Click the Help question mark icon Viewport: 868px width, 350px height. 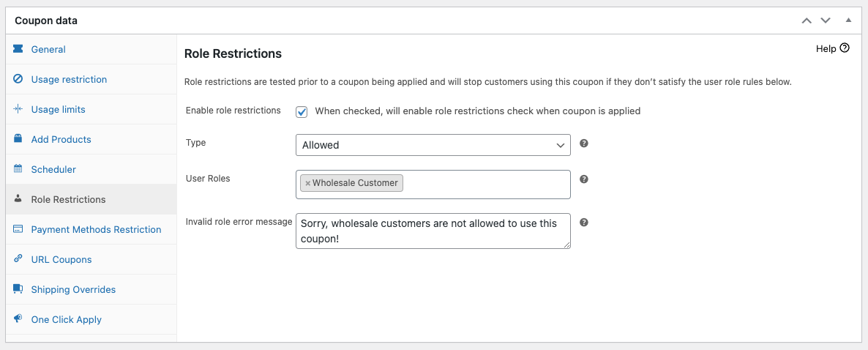(844, 48)
